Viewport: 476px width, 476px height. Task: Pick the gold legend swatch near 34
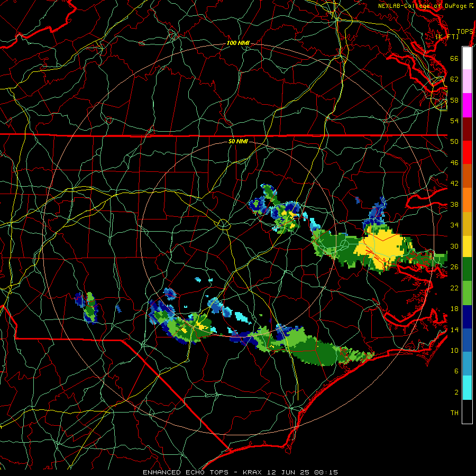467,224
